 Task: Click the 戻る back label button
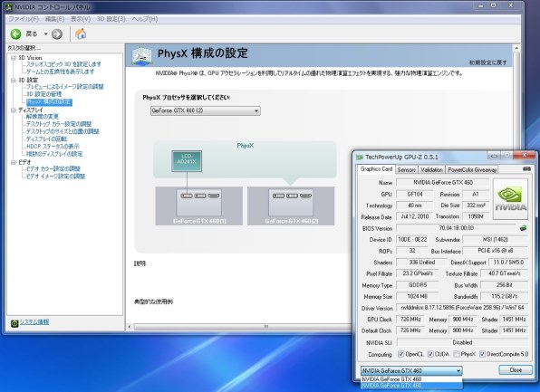click(32, 33)
